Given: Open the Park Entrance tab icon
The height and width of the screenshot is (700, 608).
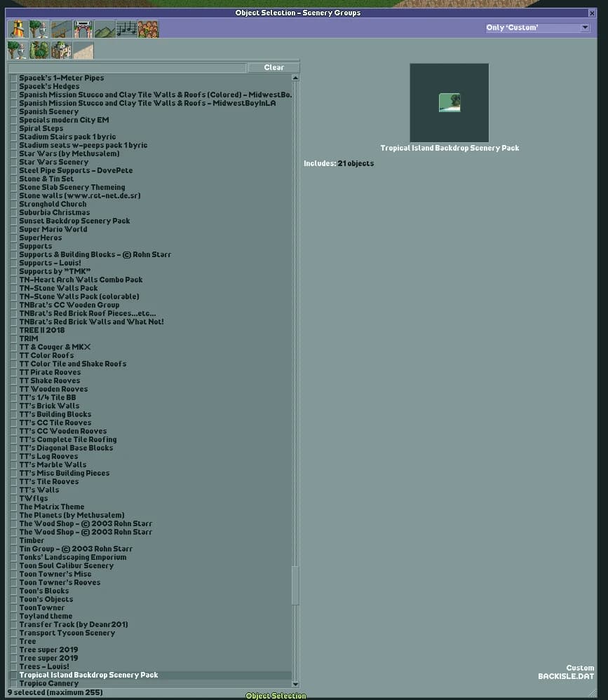Looking at the screenshot, I should (x=83, y=29).
